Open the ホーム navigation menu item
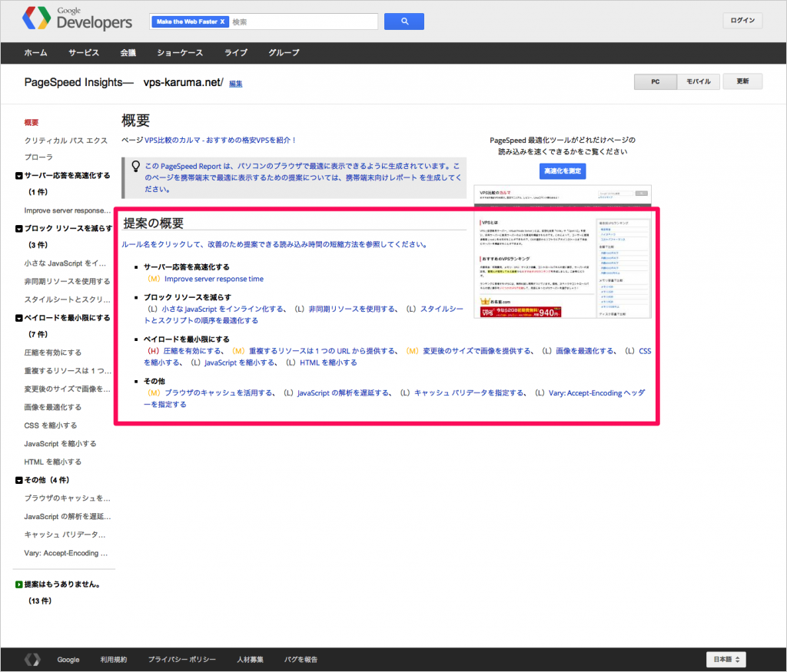 pyautogui.click(x=35, y=53)
